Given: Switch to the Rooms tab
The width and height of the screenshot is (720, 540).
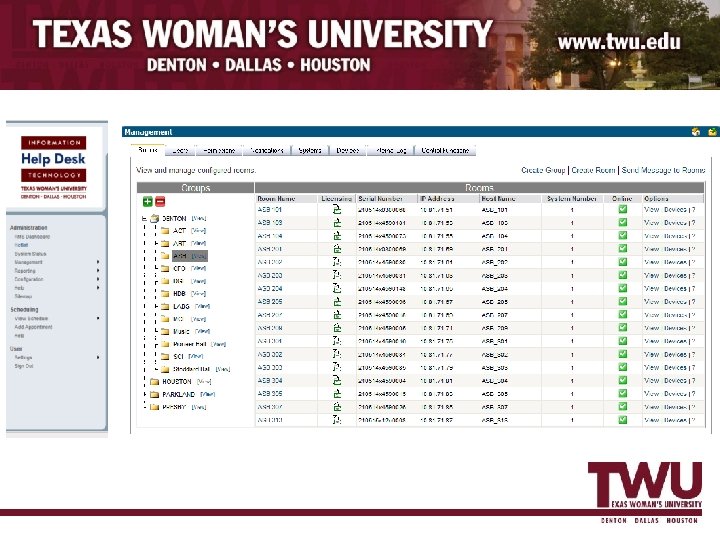Looking at the screenshot, I should [148, 150].
